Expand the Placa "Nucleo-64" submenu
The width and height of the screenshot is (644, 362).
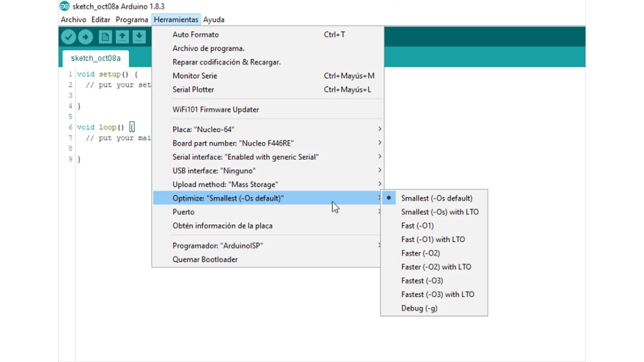(268, 129)
